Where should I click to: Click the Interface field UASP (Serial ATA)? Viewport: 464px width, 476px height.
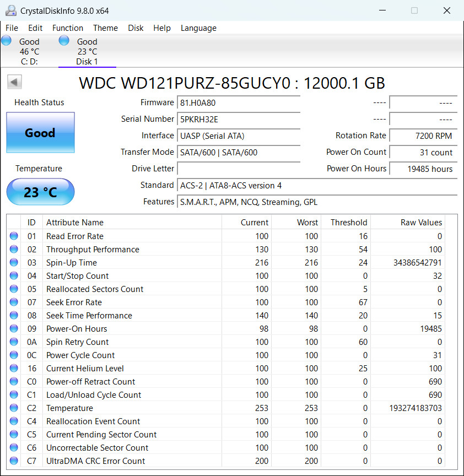[x=239, y=136]
